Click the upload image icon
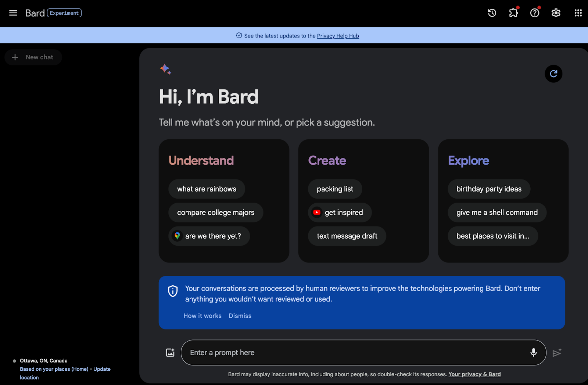The height and width of the screenshot is (385, 588). click(170, 352)
